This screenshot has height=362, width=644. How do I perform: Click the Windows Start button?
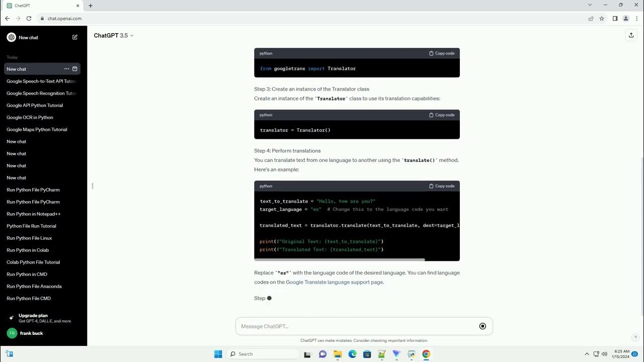tap(218, 354)
